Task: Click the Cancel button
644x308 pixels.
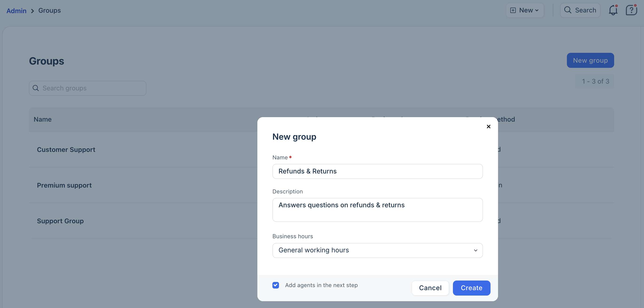Action: click(x=430, y=288)
